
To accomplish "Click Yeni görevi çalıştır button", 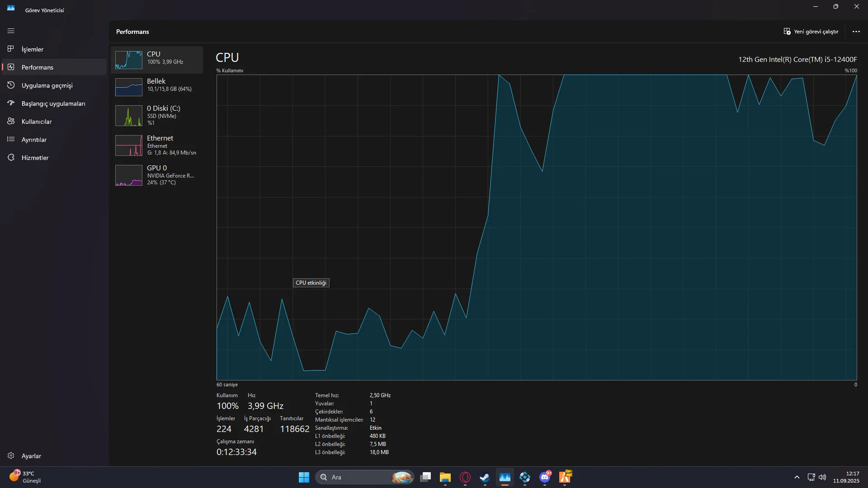I will tap(811, 32).
